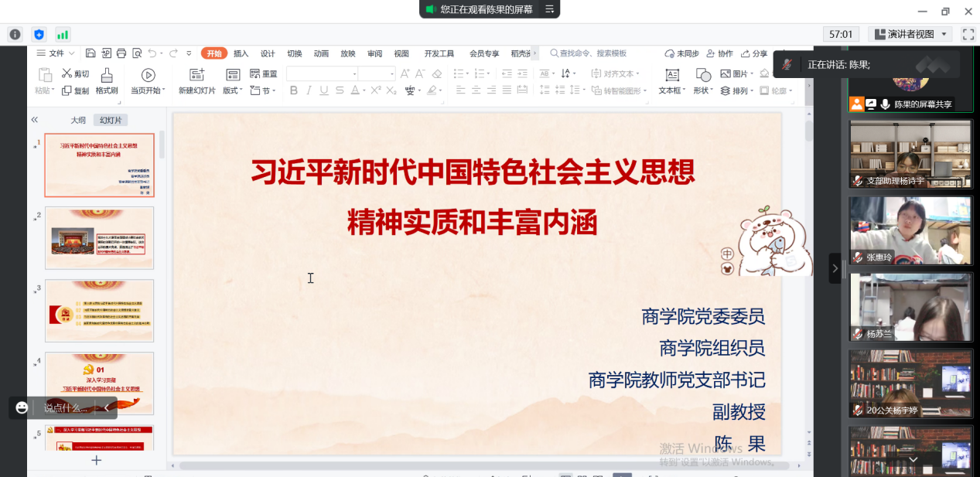Toggle Underline formatting
980x477 pixels.
coord(323,90)
